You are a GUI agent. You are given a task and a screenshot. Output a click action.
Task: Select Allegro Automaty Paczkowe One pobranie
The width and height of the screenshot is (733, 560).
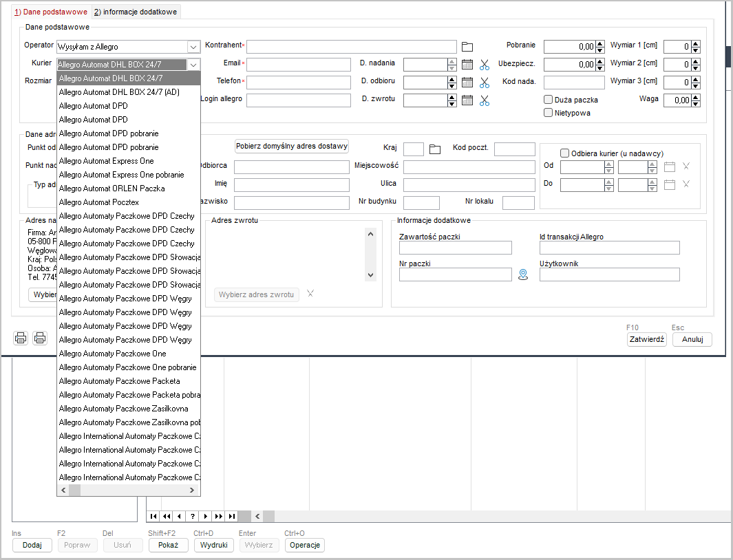click(x=128, y=367)
